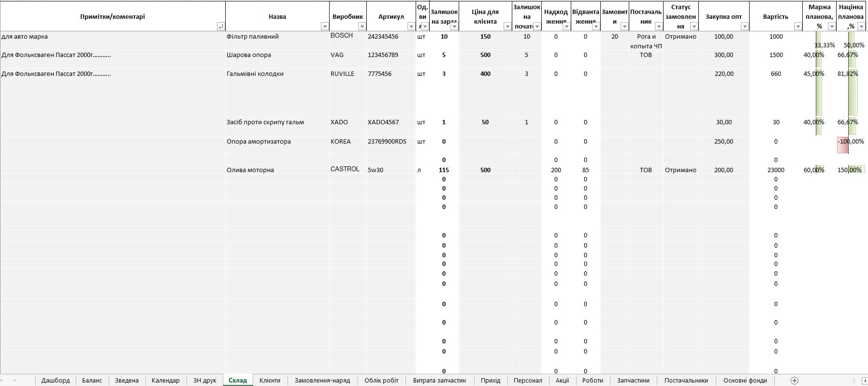Viewport: 868px width, 386px height.
Task: Select stock quantity cell '115'
Action: (x=444, y=170)
